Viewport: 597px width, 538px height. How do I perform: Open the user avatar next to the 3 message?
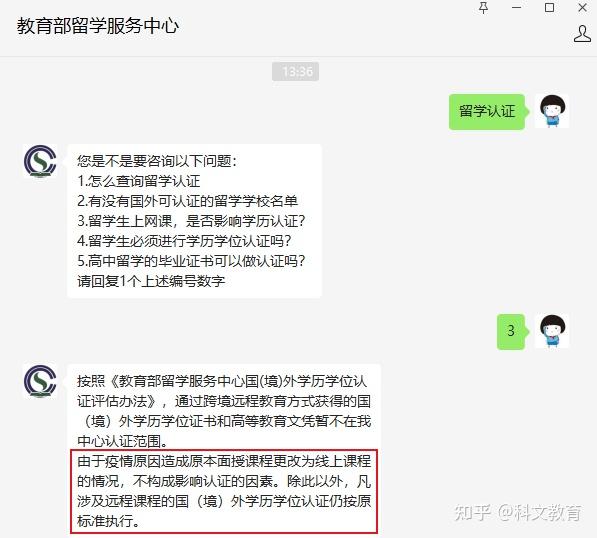552,331
